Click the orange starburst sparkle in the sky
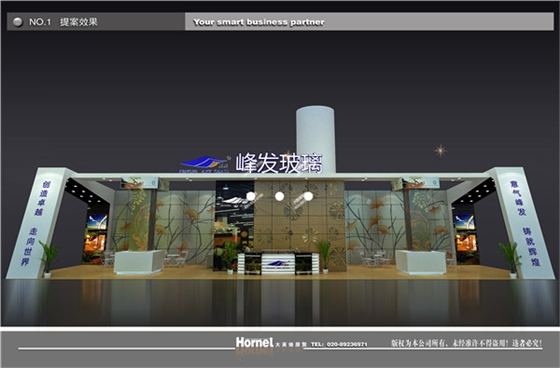Image resolution: width=560 pixels, height=368 pixels. 440,150
